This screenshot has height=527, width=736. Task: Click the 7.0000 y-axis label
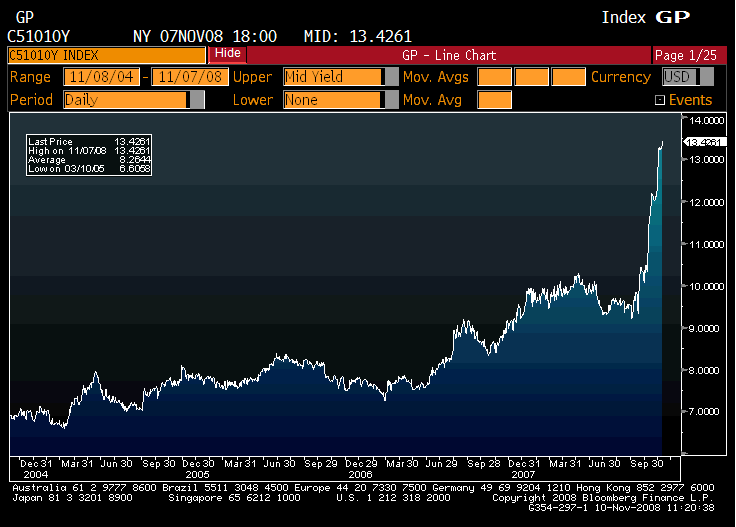(x=704, y=412)
